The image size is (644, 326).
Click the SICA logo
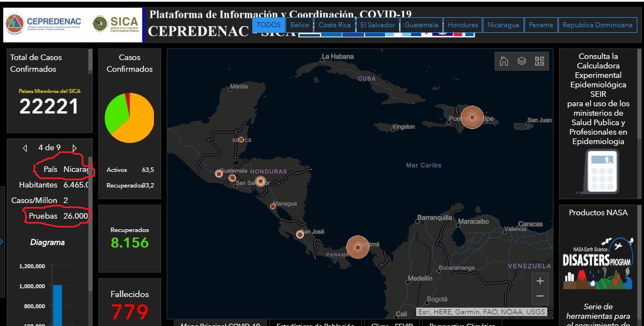[x=116, y=24]
